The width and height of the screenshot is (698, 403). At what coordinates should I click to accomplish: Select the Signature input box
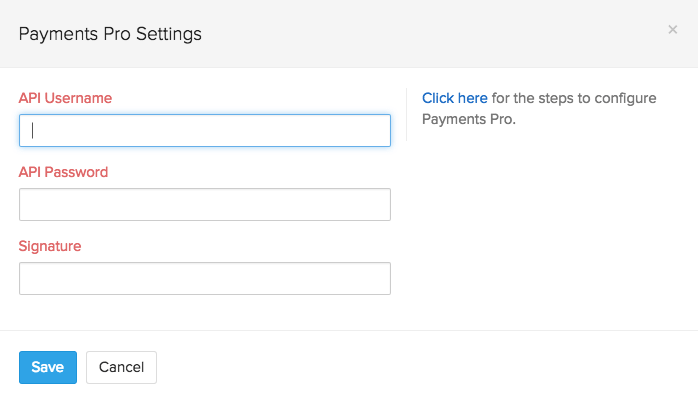204,279
